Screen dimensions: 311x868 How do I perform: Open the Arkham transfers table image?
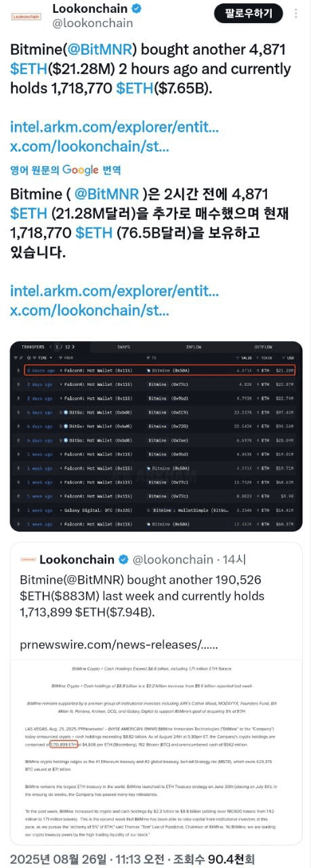coord(156,436)
